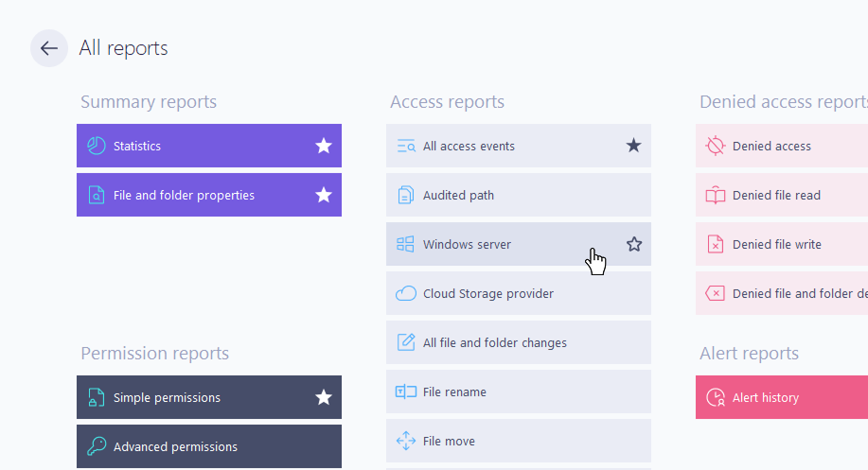The image size is (868, 470).
Task: Open the Windows server report
Action: [519, 244]
